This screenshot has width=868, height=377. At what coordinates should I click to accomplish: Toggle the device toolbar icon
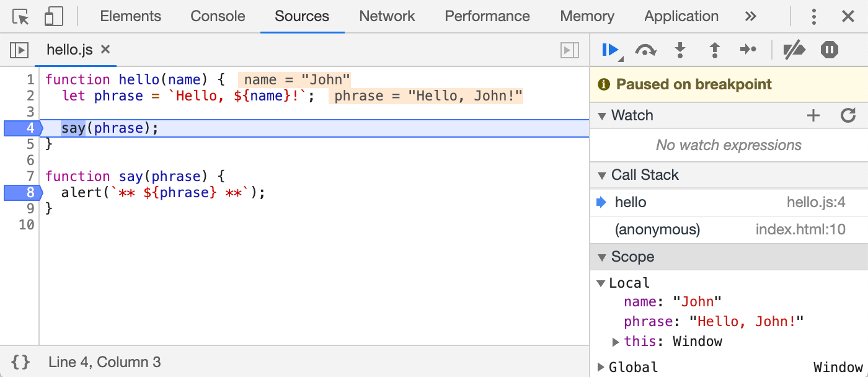coord(53,17)
